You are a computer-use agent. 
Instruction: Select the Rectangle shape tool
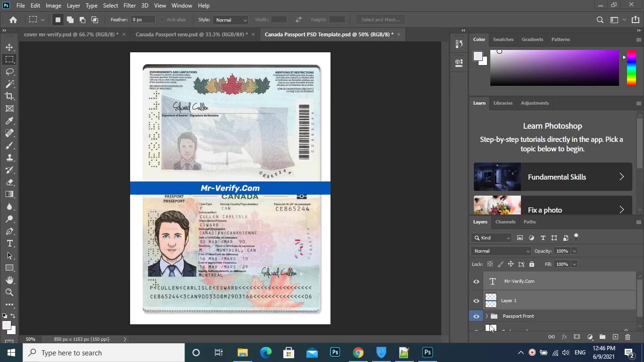click(x=9, y=268)
